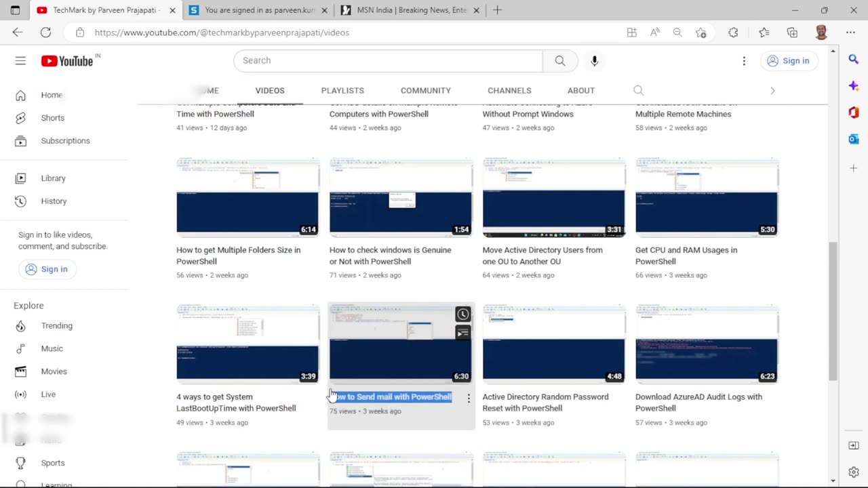This screenshot has width=868, height=488.
Task: Open the YouTube hamburger guide menu
Action: tap(20, 60)
